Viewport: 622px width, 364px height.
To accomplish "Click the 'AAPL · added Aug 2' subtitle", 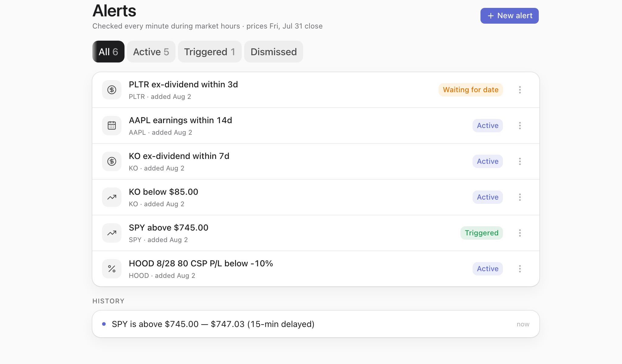I will click(x=161, y=132).
